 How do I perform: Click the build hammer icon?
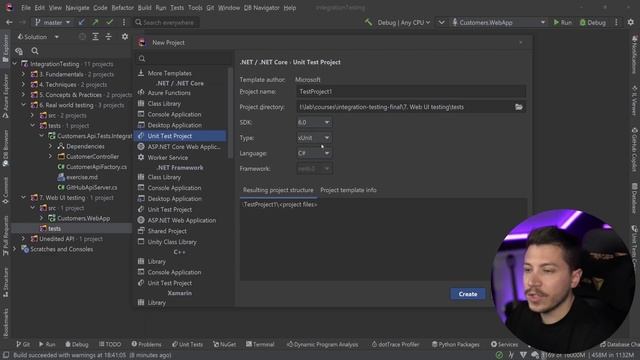coord(369,22)
